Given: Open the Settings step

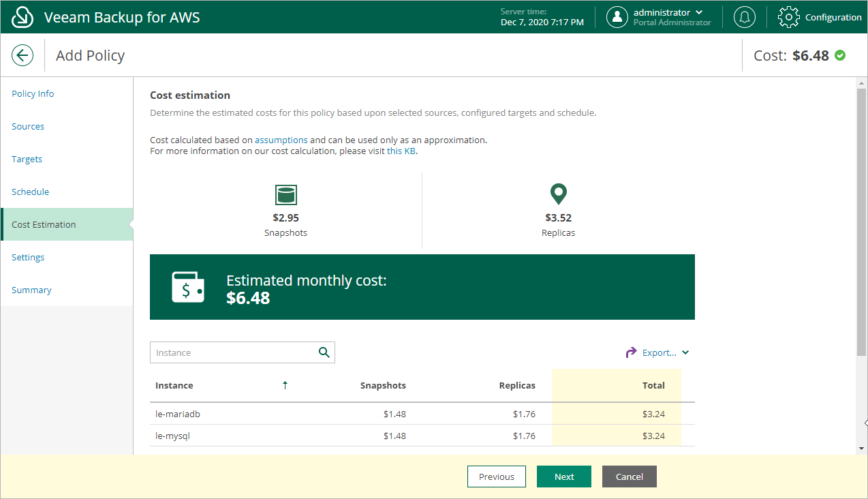Looking at the screenshot, I should click(x=28, y=257).
